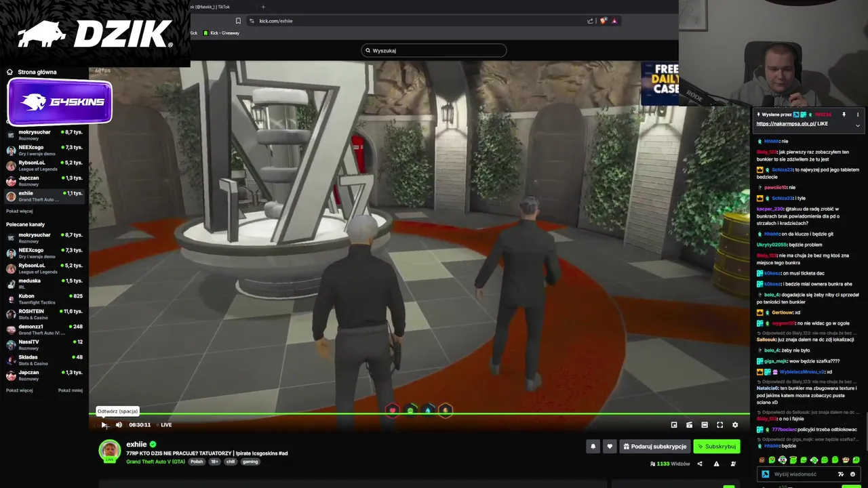Click chat identity badge left of input

pos(766,474)
